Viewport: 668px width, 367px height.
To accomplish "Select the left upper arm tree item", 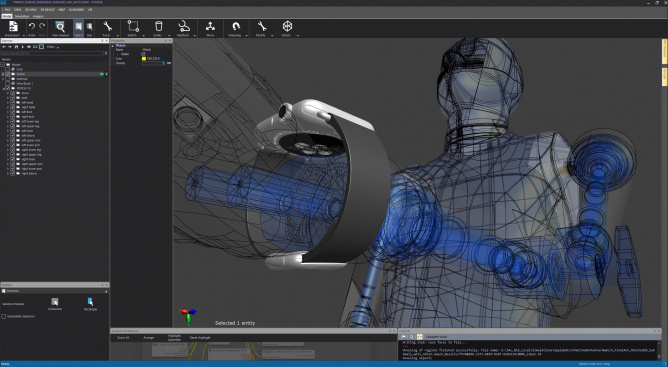I will 31,140.
